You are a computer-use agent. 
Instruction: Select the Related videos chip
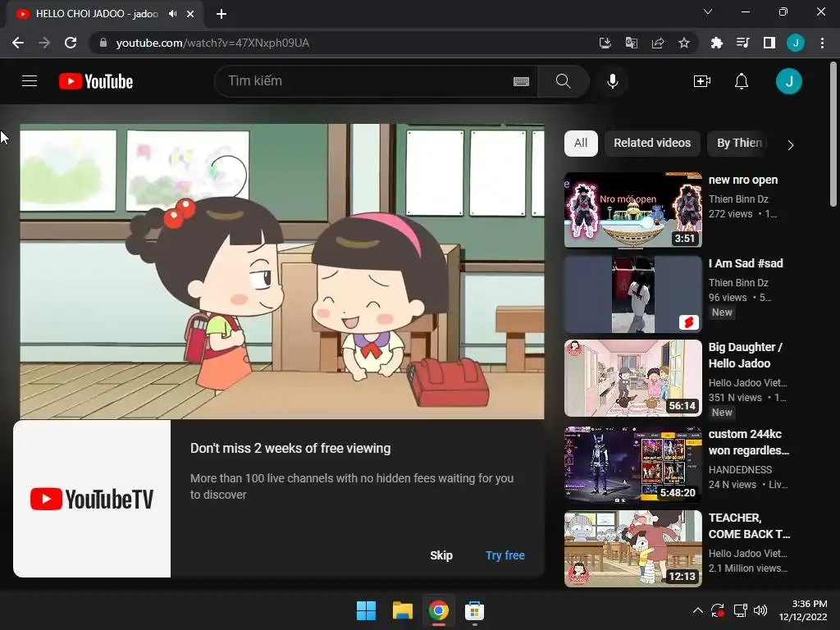point(652,143)
